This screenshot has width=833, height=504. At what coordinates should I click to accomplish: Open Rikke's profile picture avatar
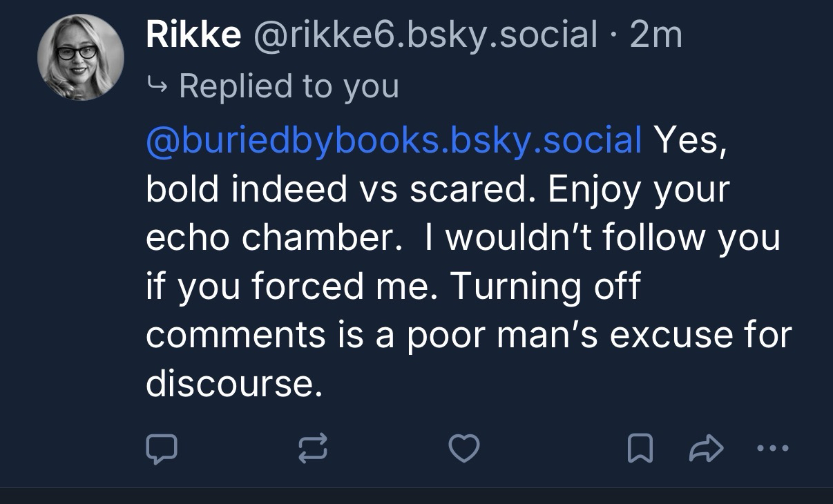click(x=81, y=57)
